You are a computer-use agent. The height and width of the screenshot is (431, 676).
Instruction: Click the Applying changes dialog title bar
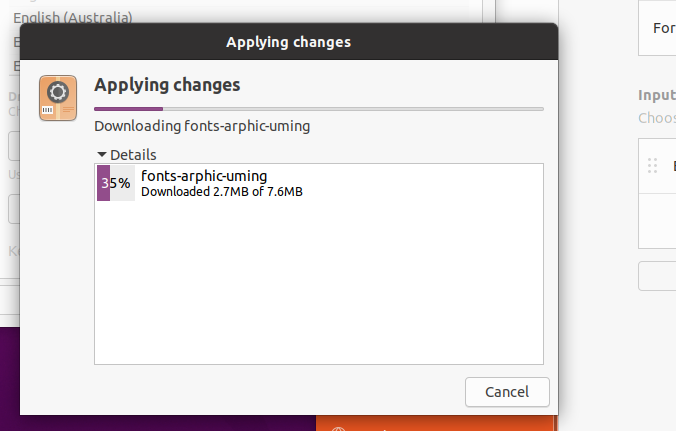point(289,42)
